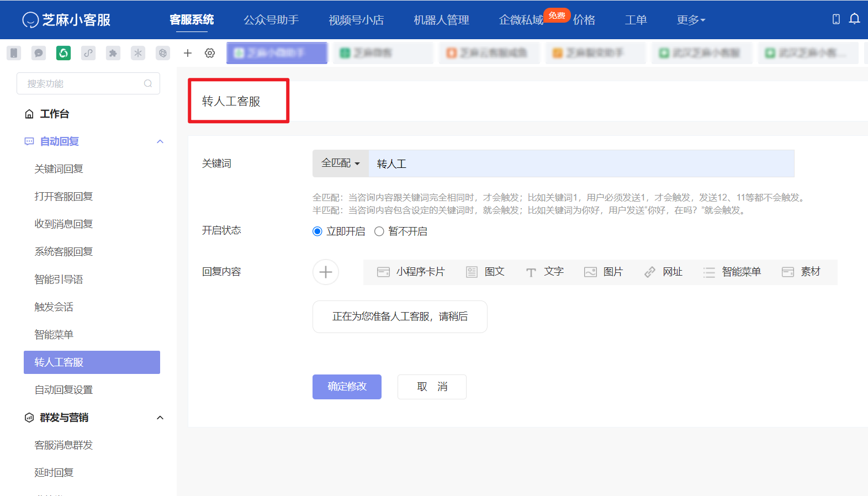This screenshot has height=496, width=868.
Task: Click the mobile phone channel icon
Action: click(x=14, y=53)
